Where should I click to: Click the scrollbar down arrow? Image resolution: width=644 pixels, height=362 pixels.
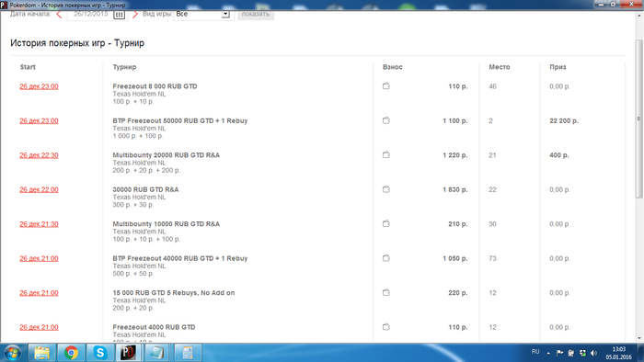[638, 339]
